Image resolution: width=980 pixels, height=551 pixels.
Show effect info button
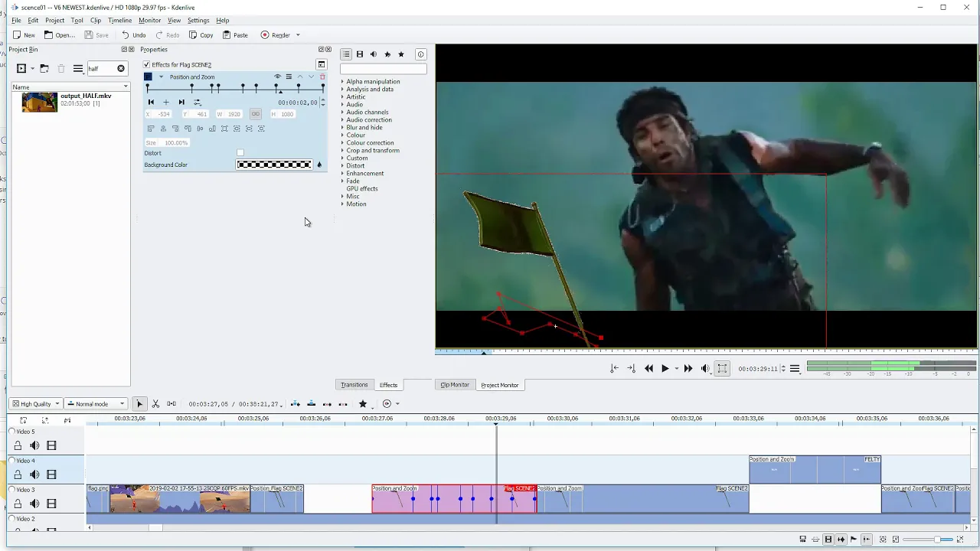point(420,54)
